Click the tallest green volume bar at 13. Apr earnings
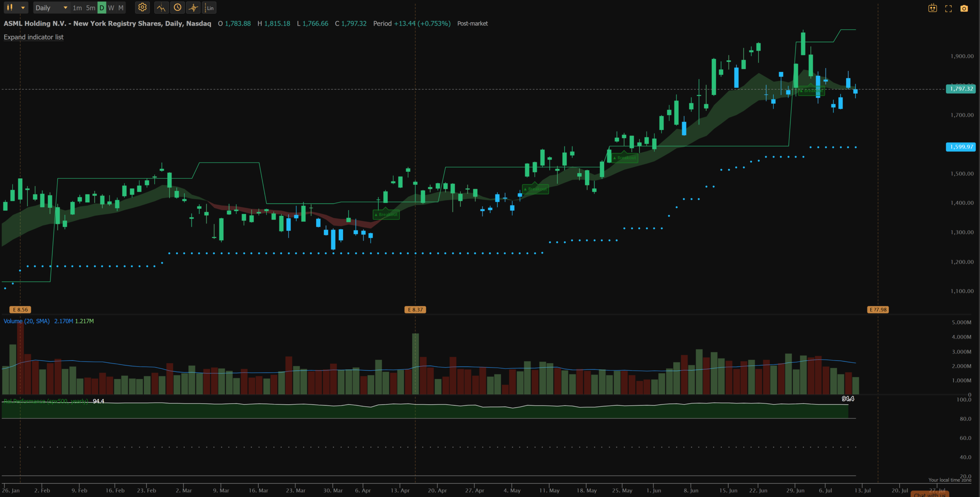980x497 pixels. click(415, 363)
